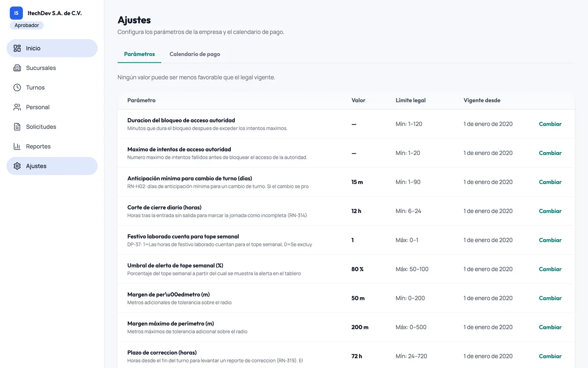Select the value "15 m"
588x368 pixels.
[x=357, y=182]
